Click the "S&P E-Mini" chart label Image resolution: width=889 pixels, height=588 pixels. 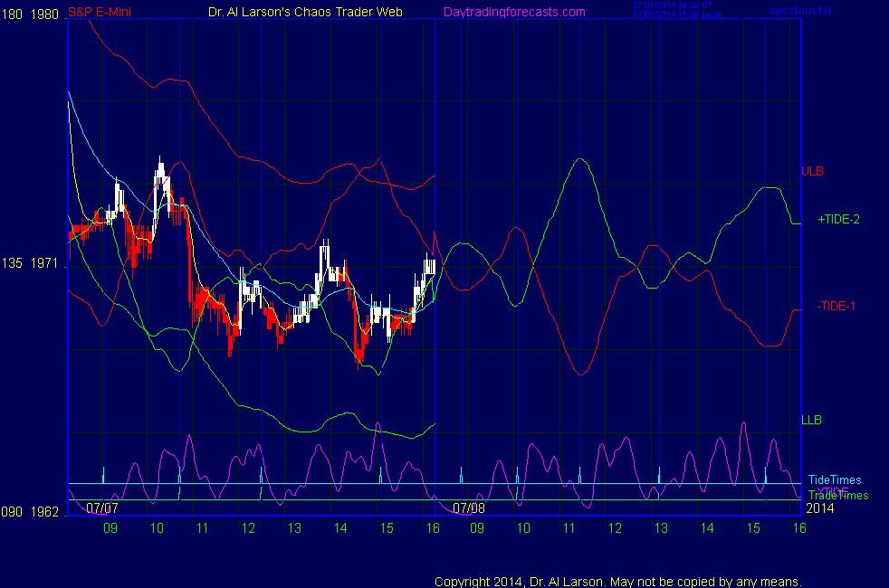click(100, 12)
